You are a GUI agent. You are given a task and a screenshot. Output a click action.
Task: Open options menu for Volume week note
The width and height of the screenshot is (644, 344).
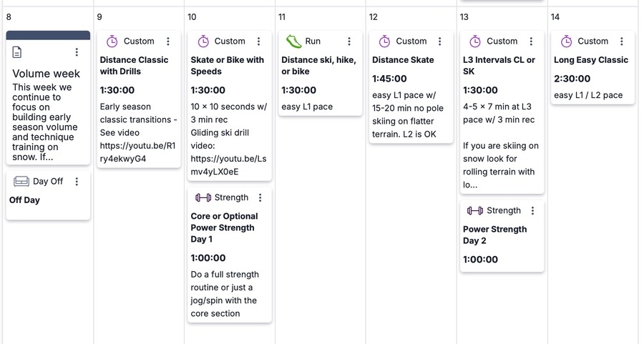click(77, 52)
